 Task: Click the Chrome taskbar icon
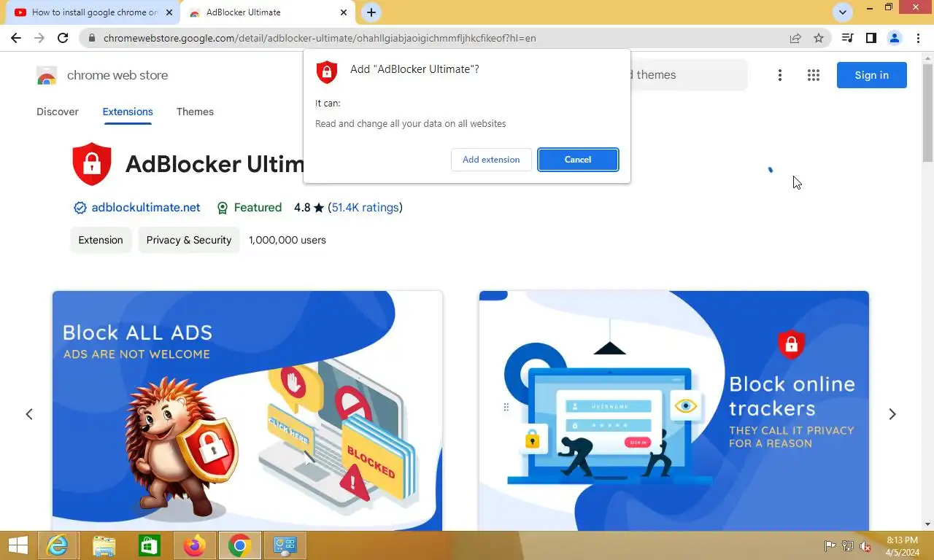[x=239, y=545]
